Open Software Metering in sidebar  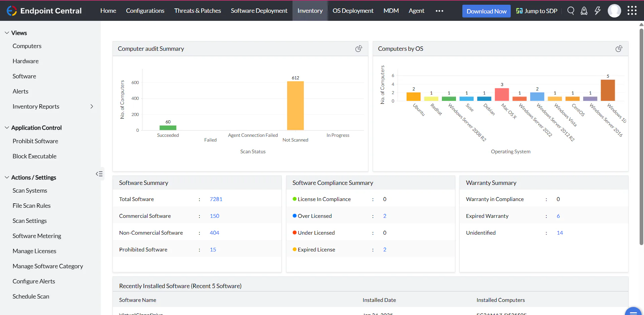coord(37,236)
